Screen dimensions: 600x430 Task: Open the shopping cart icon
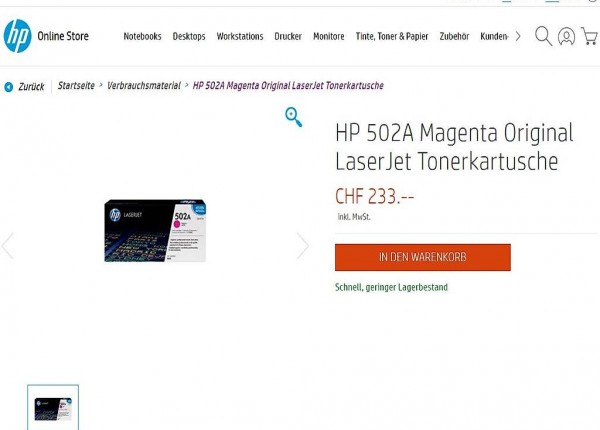[x=590, y=36]
